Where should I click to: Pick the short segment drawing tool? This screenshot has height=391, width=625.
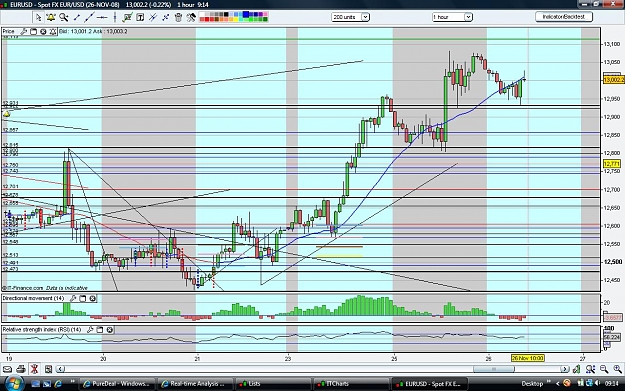[77, 17]
